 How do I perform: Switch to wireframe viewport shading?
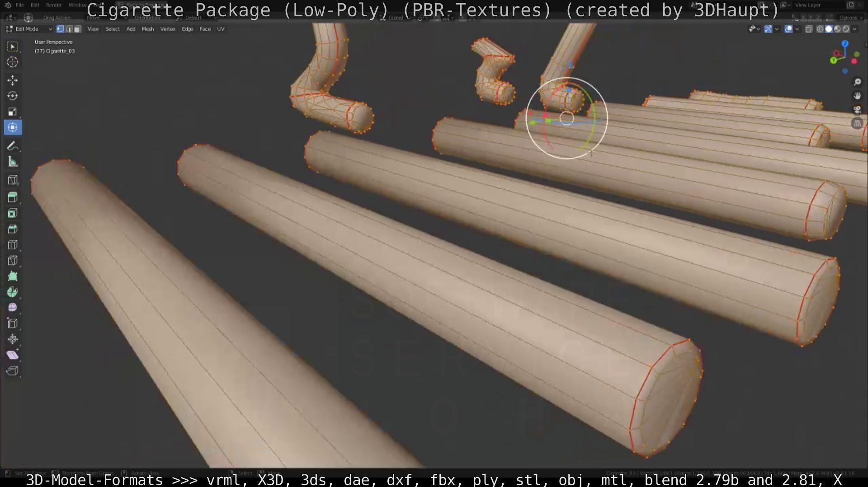pos(820,29)
